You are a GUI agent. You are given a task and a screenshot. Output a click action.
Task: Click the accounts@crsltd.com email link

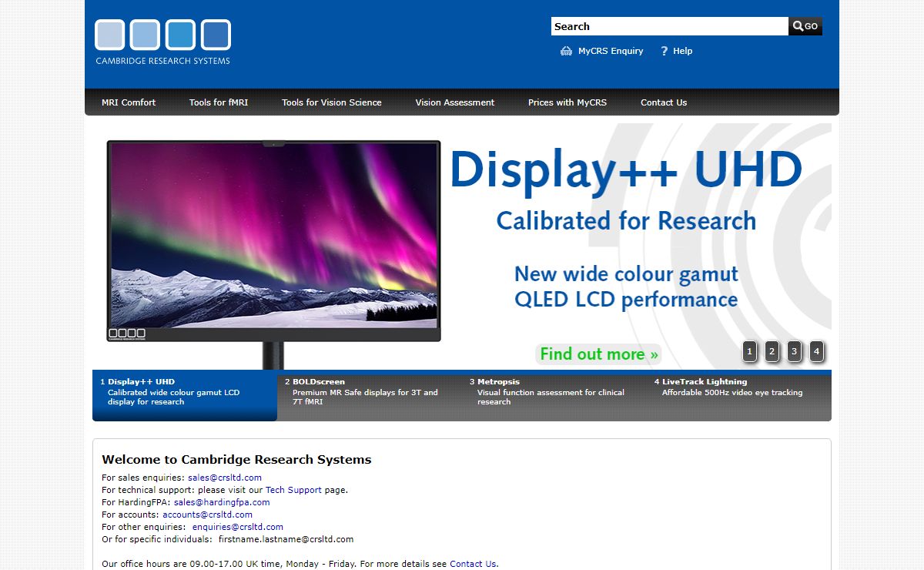(x=207, y=515)
